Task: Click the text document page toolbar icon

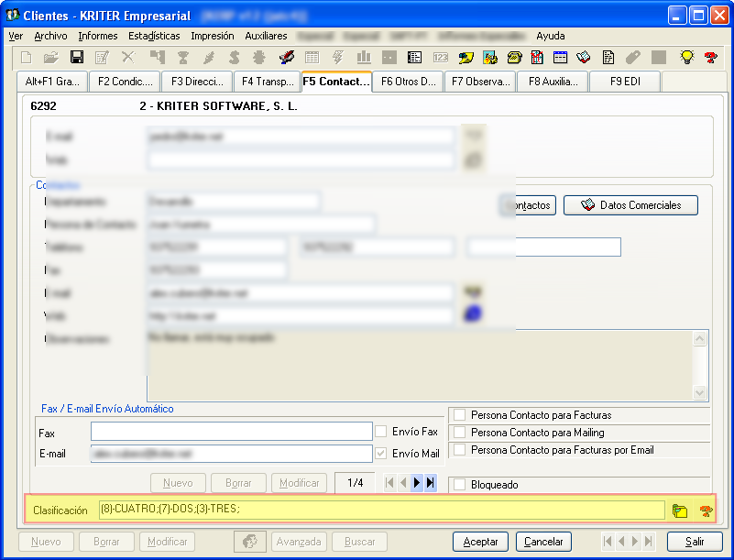Action: tap(608, 58)
